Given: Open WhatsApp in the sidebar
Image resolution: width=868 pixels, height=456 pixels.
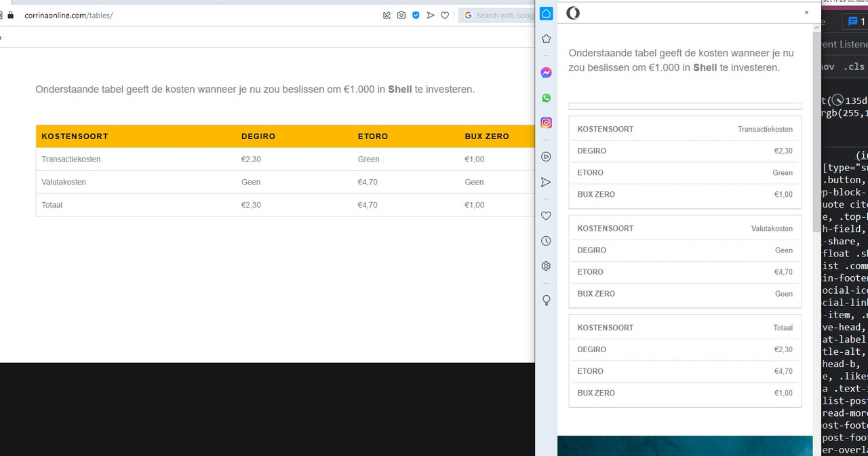Looking at the screenshot, I should coord(546,98).
